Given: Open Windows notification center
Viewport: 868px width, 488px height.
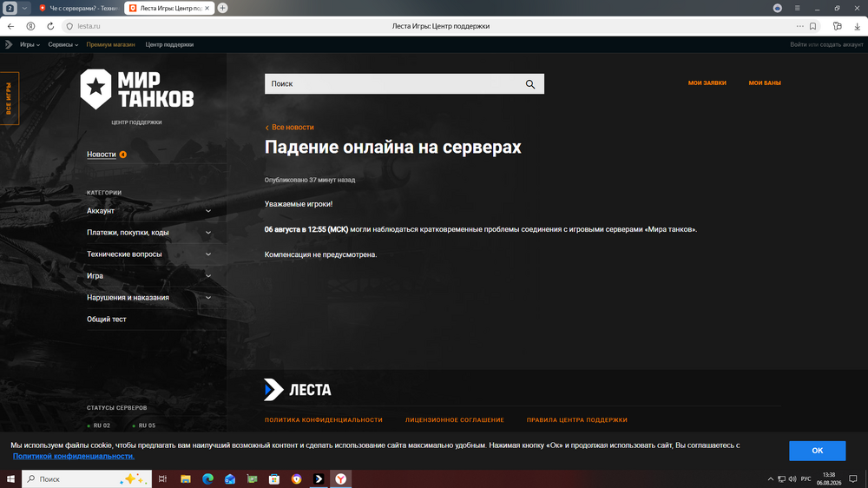Looking at the screenshot, I should pos(853,478).
